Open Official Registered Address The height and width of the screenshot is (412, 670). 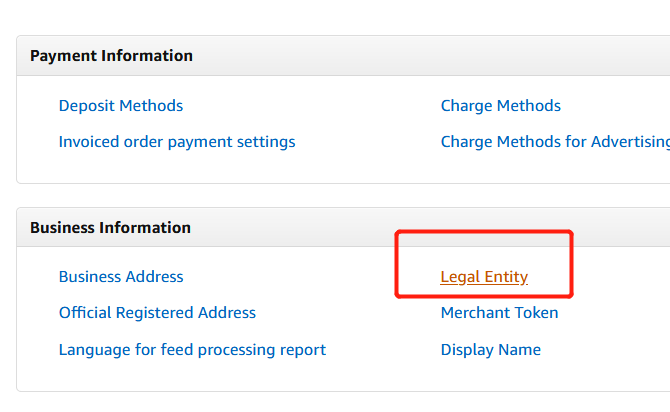(157, 313)
